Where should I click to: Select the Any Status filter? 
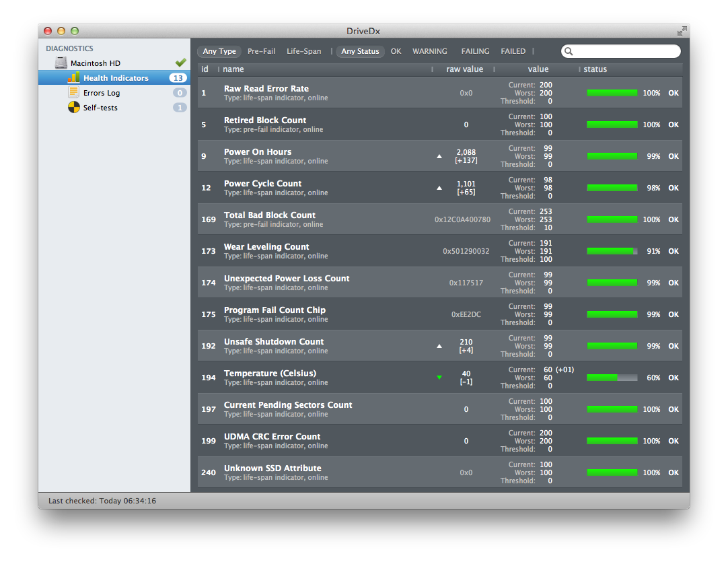coord(360,51)
